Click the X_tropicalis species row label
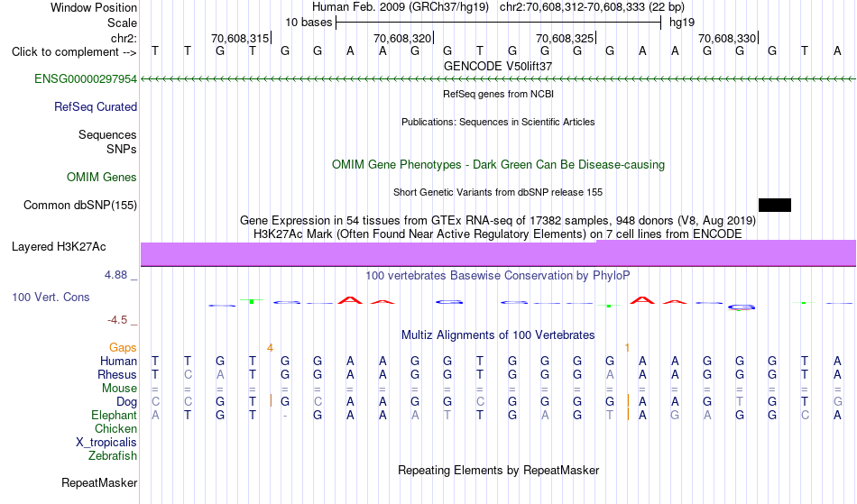This screenshot has height=504, width=857. [106, 443]
